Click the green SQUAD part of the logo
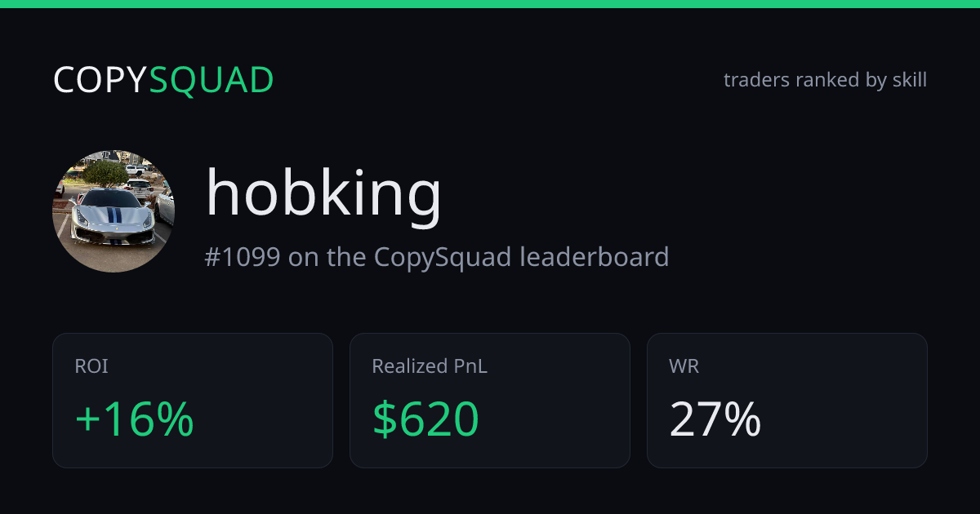Screen dimensions: 980x514 pyautogui.click(x=212, y=82)
